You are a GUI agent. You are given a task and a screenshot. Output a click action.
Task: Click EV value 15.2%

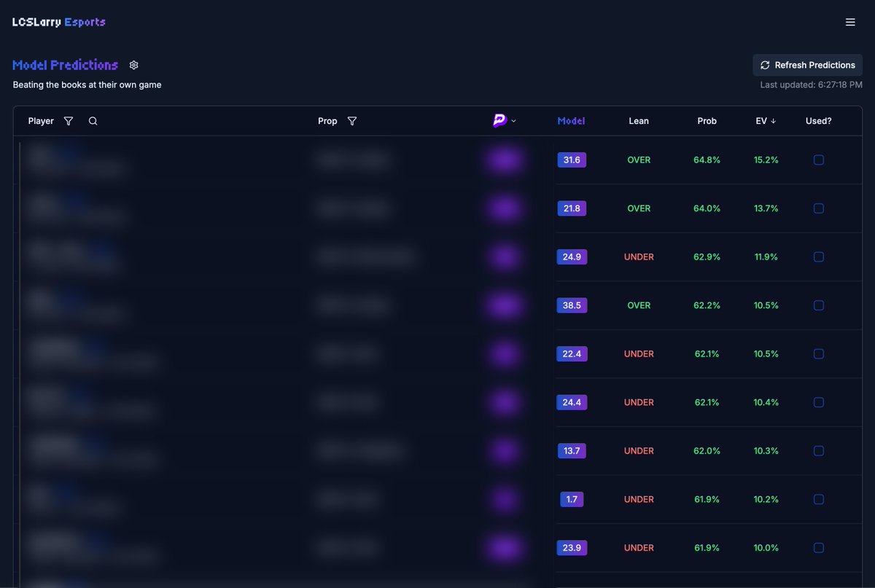click(766, 160)
